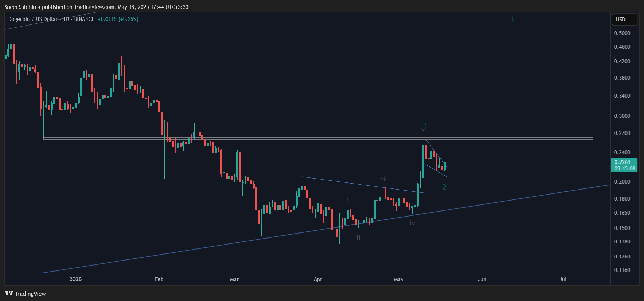Viewport: 644px width, 301px height.
Task: Click the 2025 time axis label
Action: pos(76,279)
